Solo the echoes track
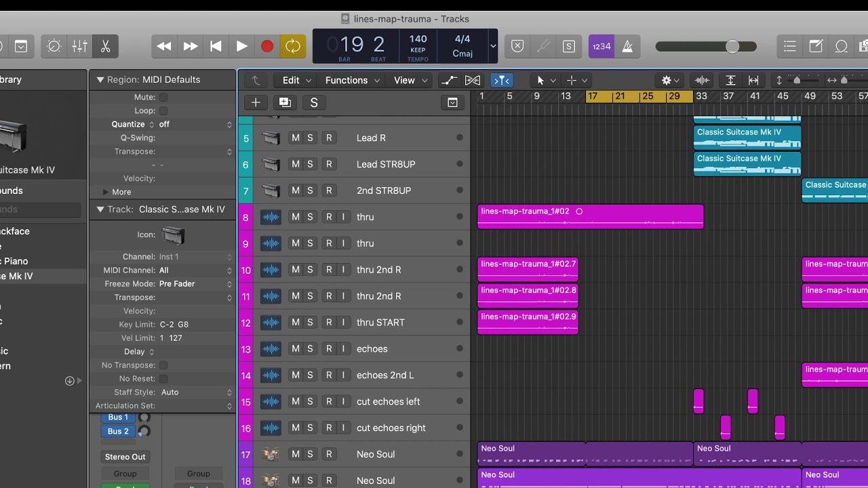 [310, 349]
